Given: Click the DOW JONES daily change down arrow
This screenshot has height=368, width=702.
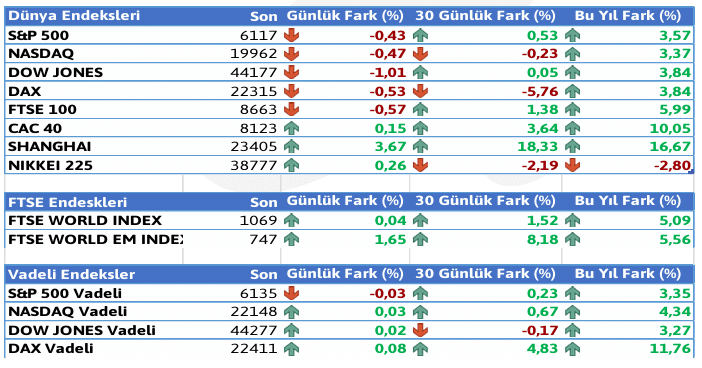Looking at the screenshot, I should [291, 72].
